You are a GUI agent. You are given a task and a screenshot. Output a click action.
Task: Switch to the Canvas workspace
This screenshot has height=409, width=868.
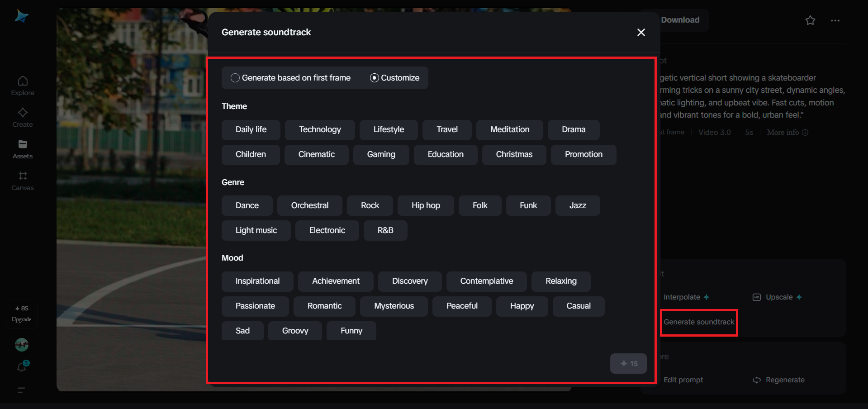pos(22,180)
